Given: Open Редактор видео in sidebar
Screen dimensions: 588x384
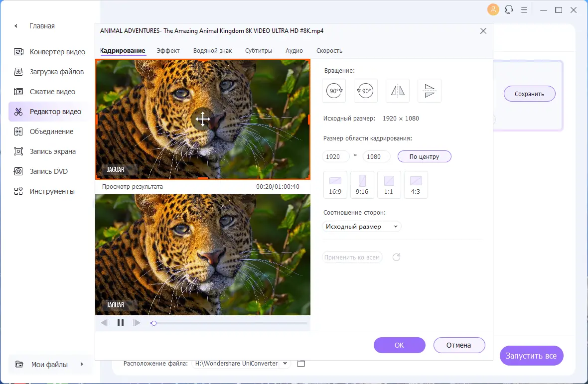Looking at the screenshot, I should click(49, 112).
